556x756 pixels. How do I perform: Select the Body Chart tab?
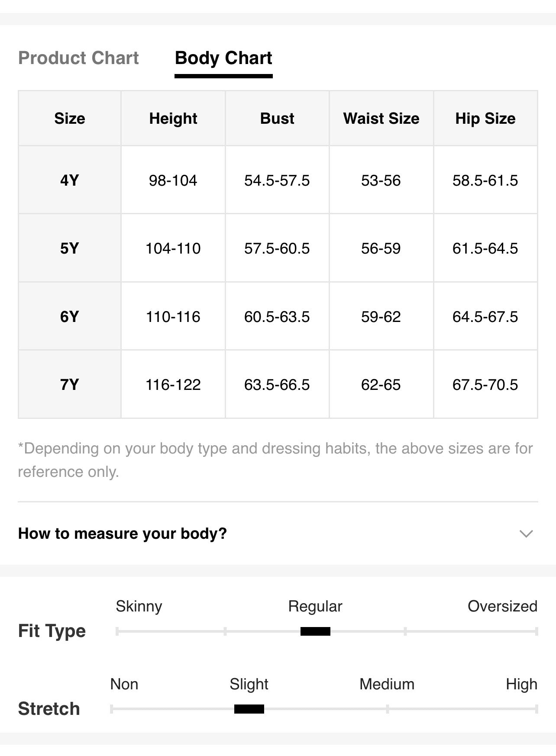pos(223,58)
